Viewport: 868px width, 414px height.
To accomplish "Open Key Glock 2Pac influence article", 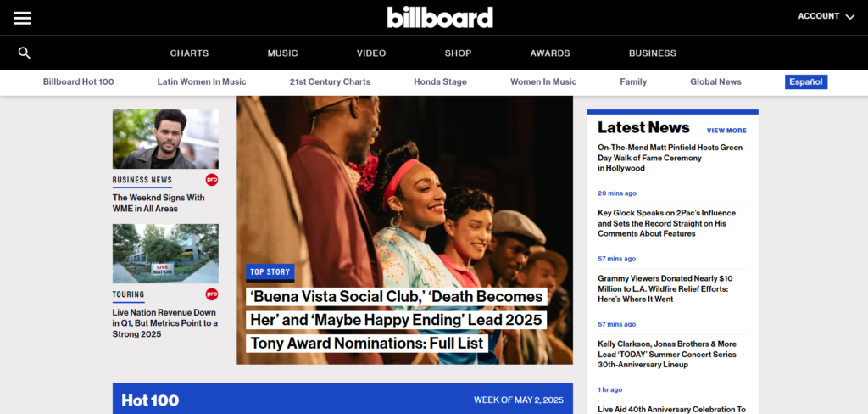I will pyautogui.click(x=666, y=223).
